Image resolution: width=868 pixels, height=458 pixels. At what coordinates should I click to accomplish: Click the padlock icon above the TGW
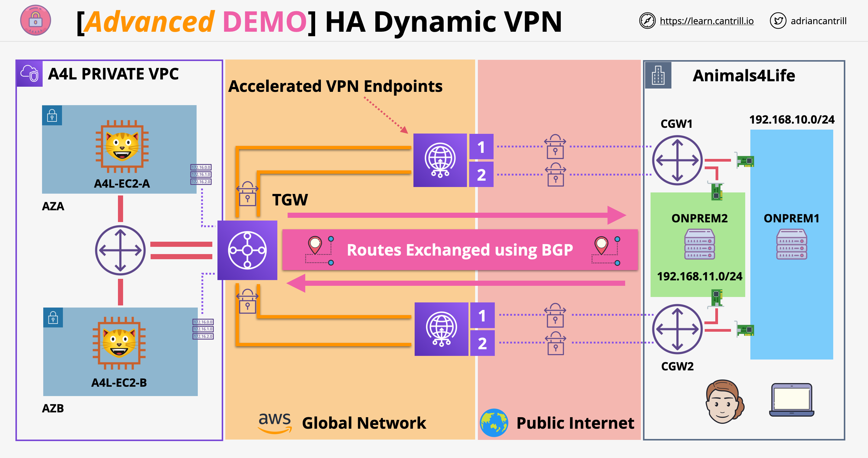pos(247,194)
